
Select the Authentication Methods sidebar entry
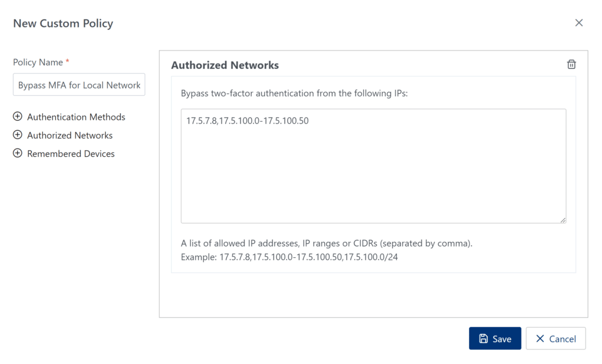click(x=76, y=117)
